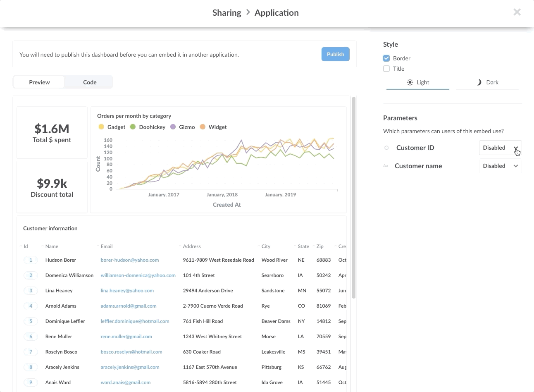Sort table by Id column header
This screenshot has width=534, height=392.
click(26, 246)
